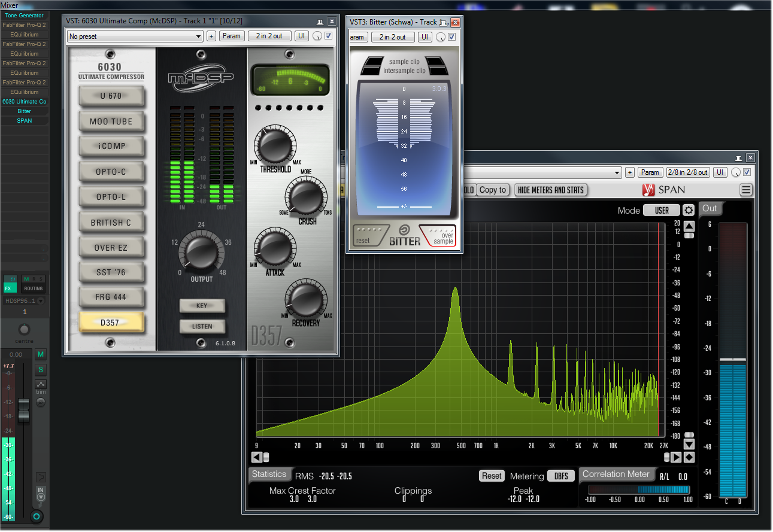This screenshot has width=773, height=532.
Task: Click SPAN 'Copy to' button
Action: [x=493, y=190]
